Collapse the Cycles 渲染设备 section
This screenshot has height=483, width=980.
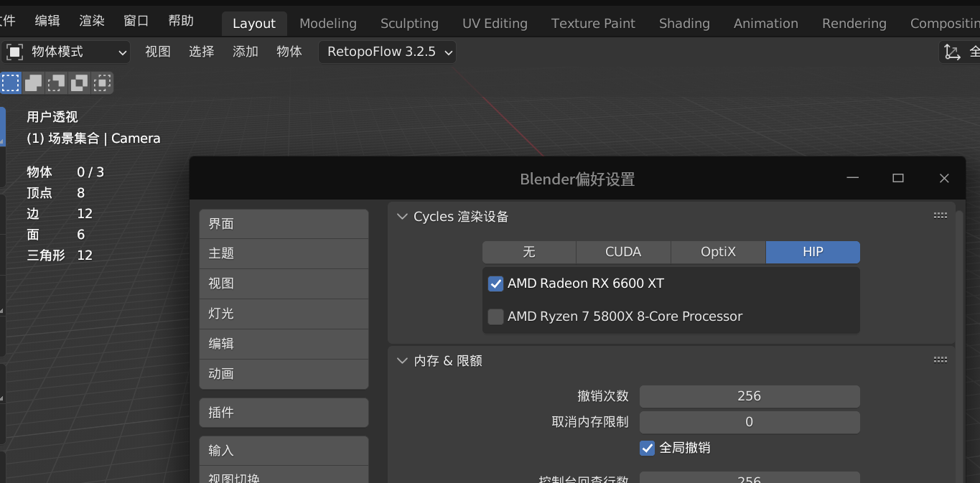(x=402, y=216)
